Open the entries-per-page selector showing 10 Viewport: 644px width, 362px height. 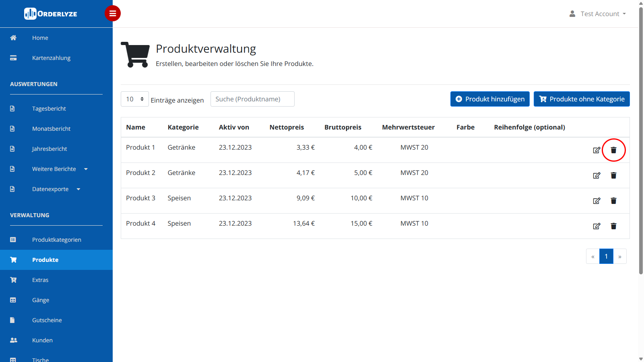pos(135,99)
